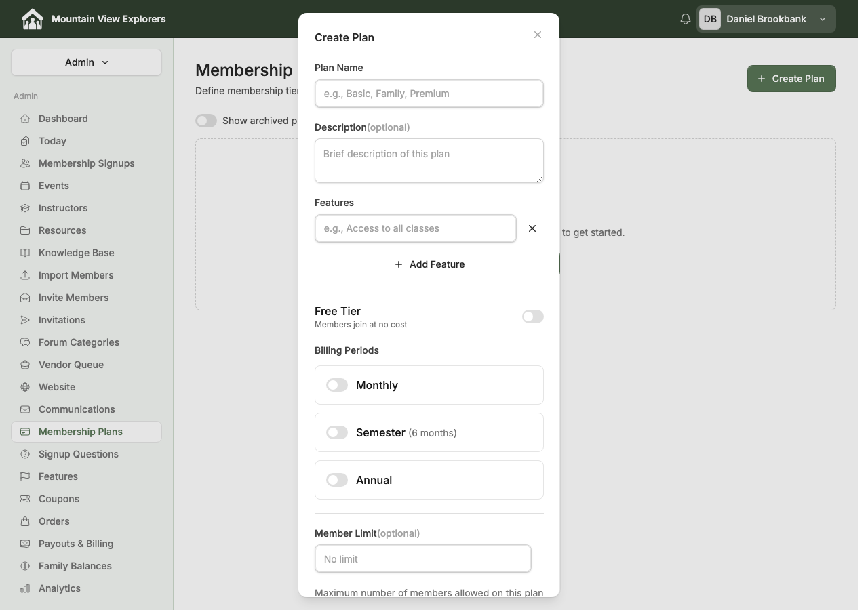Click into the Description text area
This screenshot has width=868, height=610.
click(429, 161)
